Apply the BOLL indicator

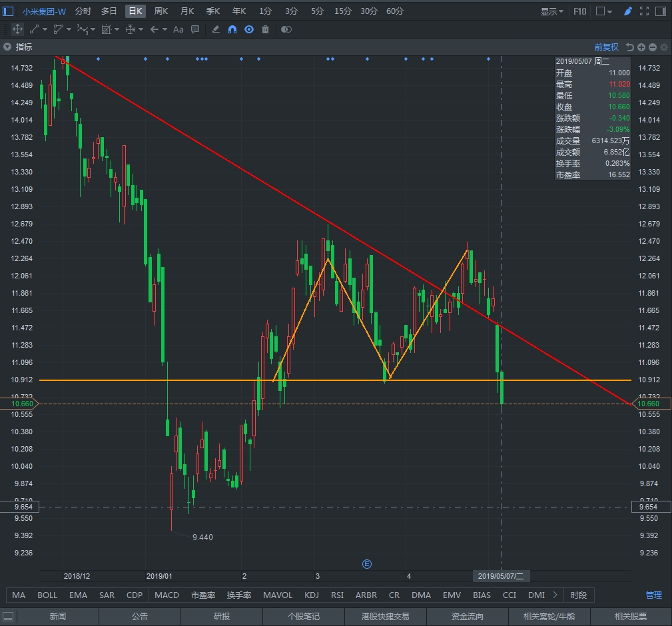47,595
